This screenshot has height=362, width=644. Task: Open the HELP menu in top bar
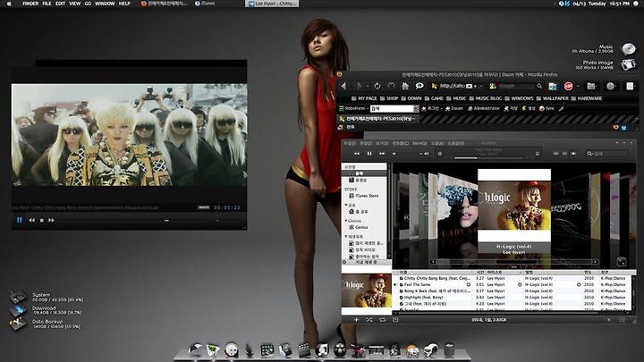124,4
